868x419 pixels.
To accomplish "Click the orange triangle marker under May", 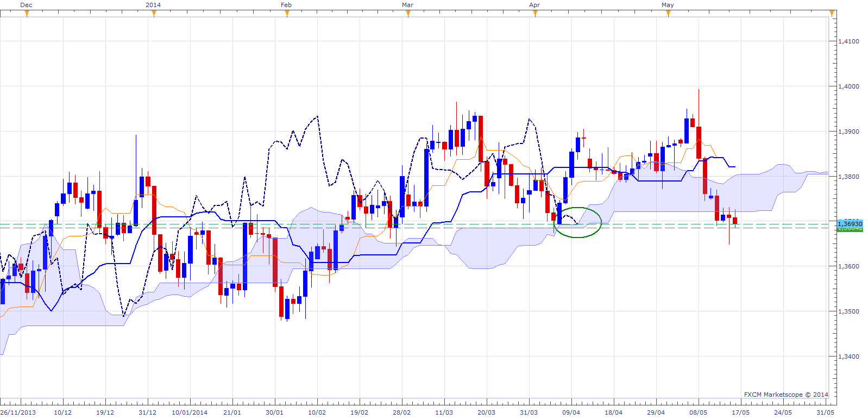I will [668, 14].
